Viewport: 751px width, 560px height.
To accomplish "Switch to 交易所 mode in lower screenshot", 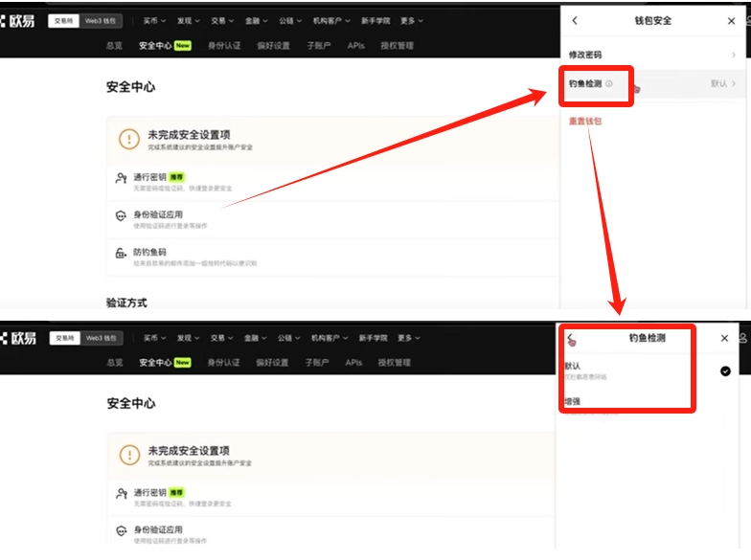I will click(65, 338).
